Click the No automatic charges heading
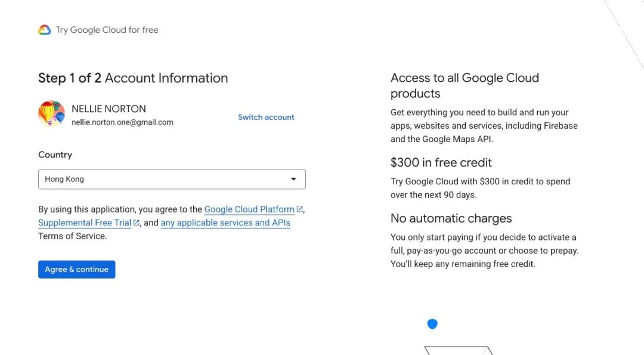Viewport: 644px width, 355px height. 451,218
